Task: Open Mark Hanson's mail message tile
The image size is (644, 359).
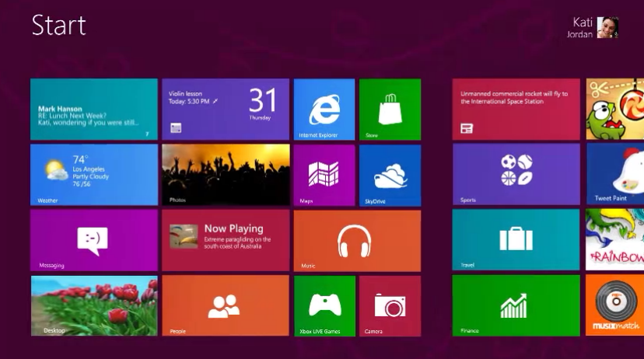Action: (93, 110)
